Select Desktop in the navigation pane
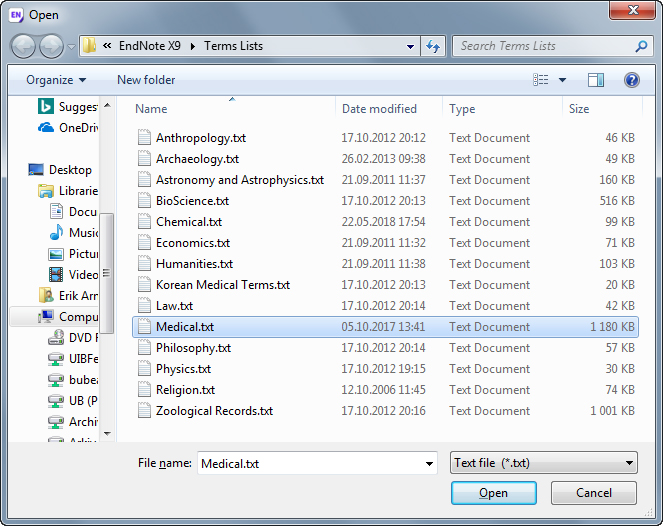The width and height of the screenshot is (663, 526). 60,170
